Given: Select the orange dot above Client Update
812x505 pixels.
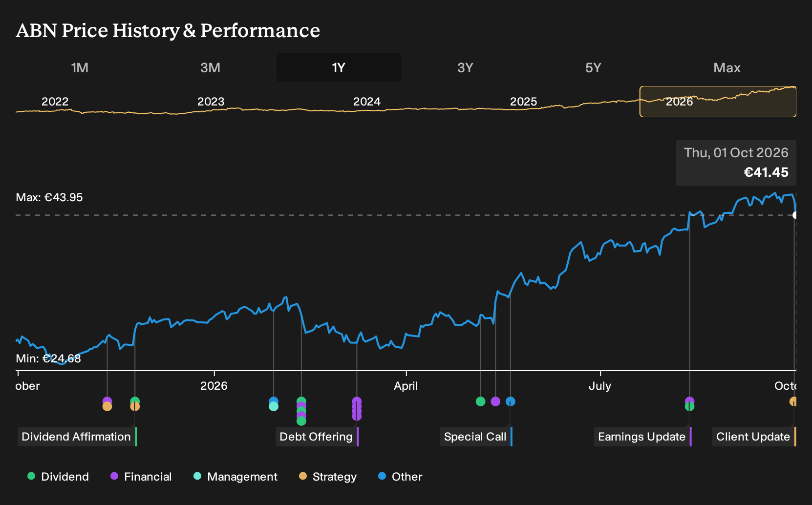Looking at the screenshot, I should pos(793,401).
